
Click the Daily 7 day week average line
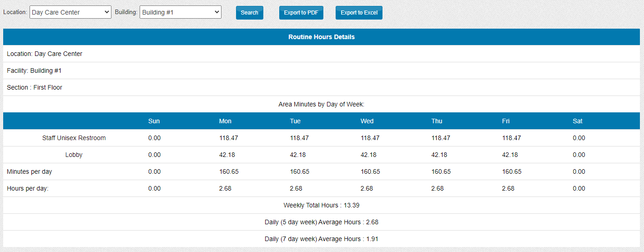click(322, 239)
